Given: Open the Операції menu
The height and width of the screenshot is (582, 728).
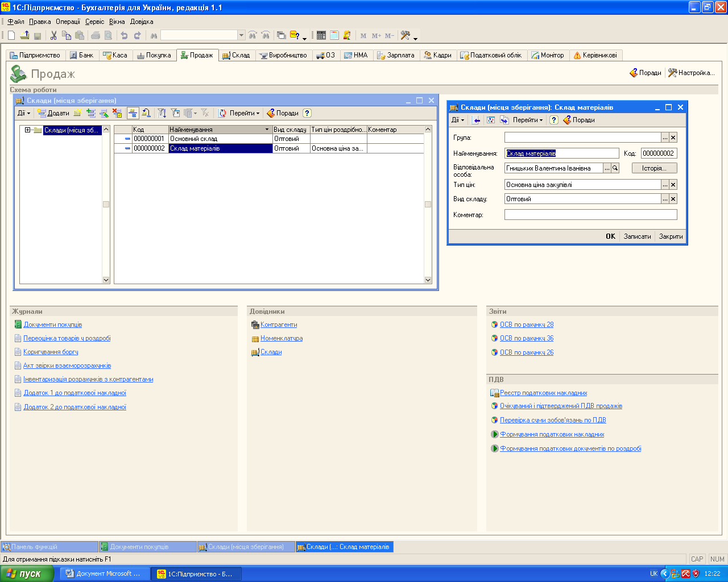Looking at the screenshot, I should coord(68,22).
